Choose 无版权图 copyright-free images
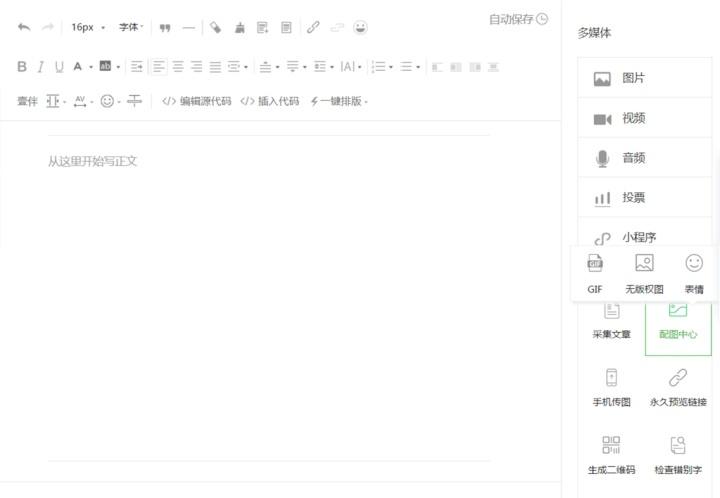 (644, 274)
